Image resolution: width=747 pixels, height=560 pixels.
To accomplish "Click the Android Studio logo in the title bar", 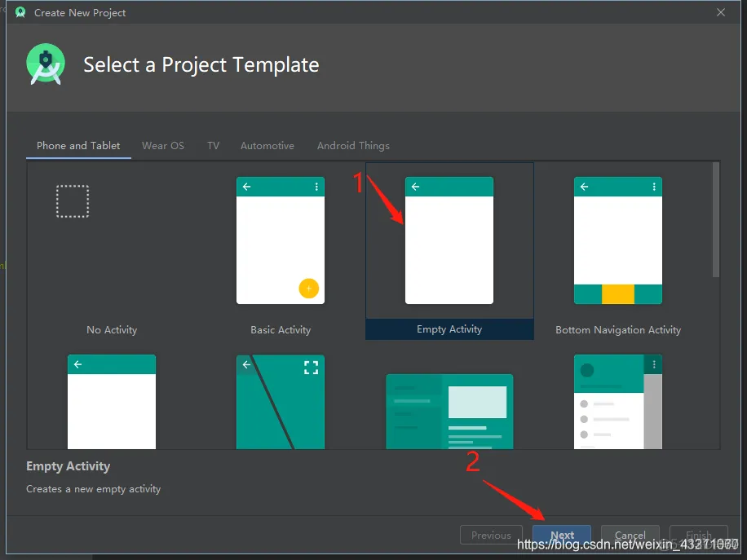I will tap(20, 12).
